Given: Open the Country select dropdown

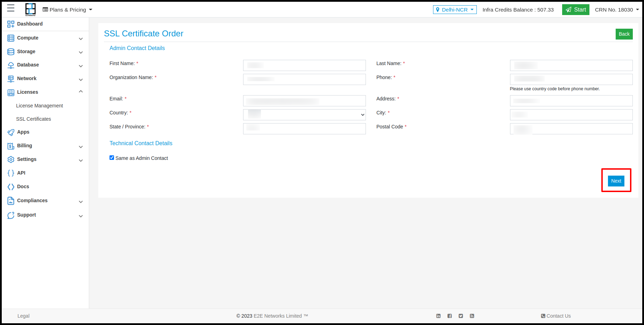Looking at the screenshot, I should click(304, 115).
